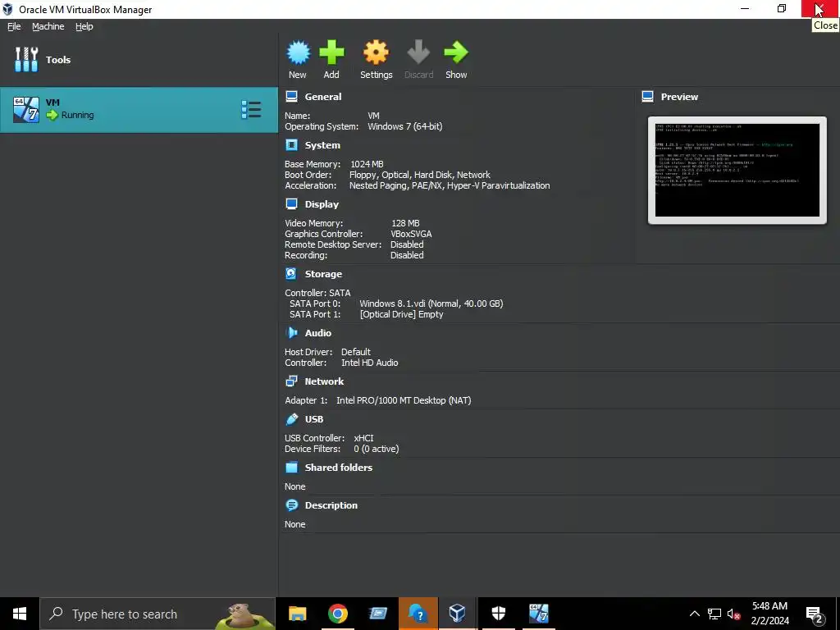The height and width of the screenshot is (630, 840).
Task: Click the Display section screen icon
Action: [291, 204]
